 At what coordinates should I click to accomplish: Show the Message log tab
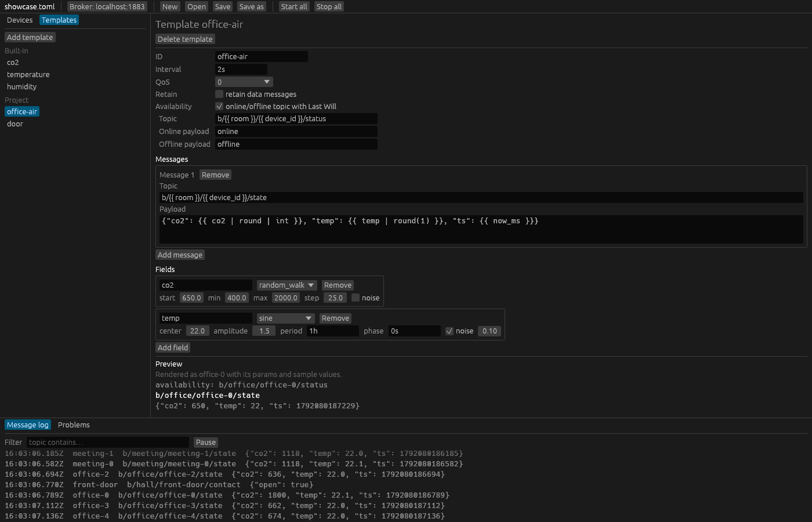[28, 425]
